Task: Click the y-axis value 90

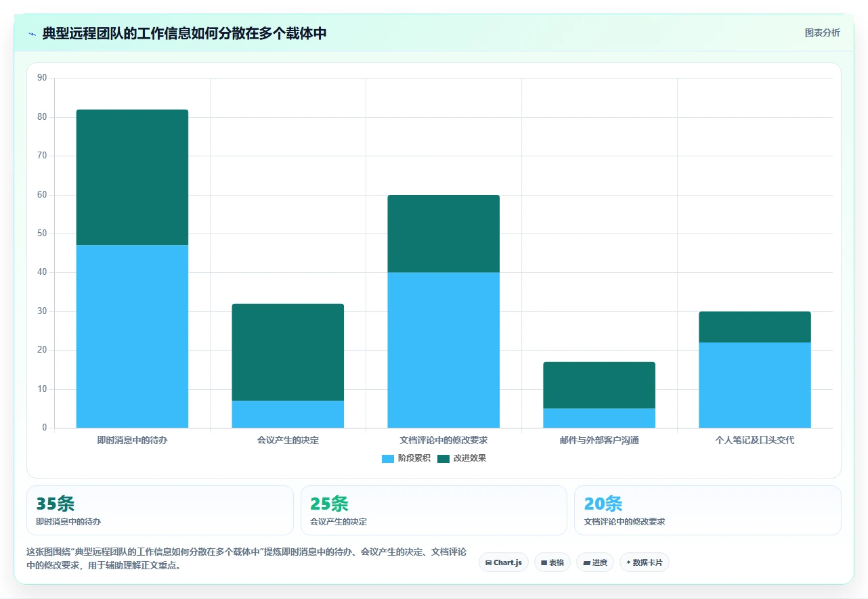Action: pos(42,78)
